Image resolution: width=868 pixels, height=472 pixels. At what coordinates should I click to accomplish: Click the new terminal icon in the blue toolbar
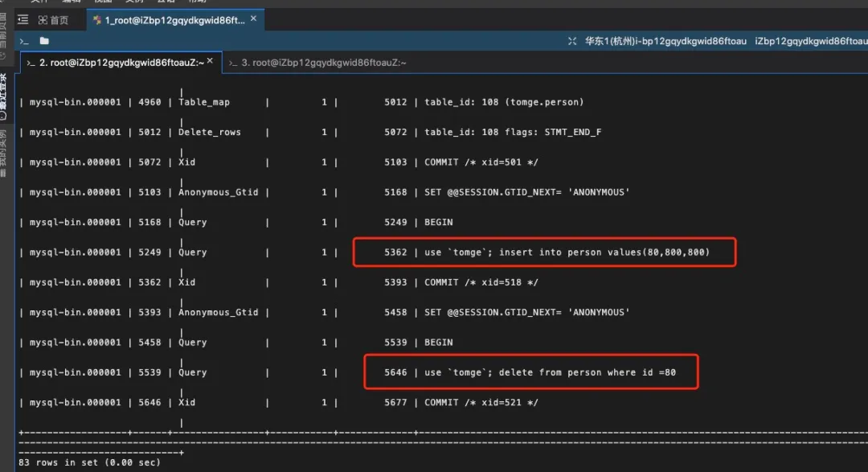tap(24, 41)
